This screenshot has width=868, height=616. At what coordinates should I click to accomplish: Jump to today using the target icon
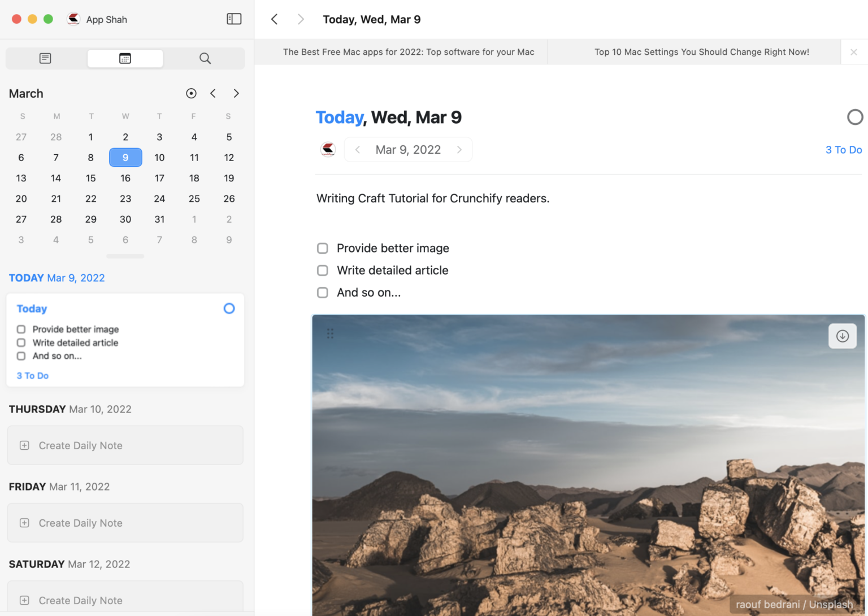coord(191,93)
